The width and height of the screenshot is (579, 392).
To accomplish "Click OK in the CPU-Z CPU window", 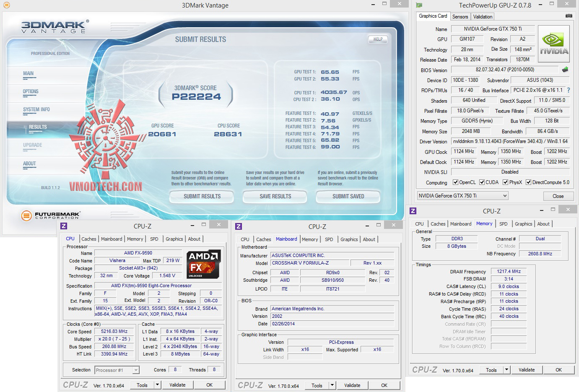I will pos(210,385).
